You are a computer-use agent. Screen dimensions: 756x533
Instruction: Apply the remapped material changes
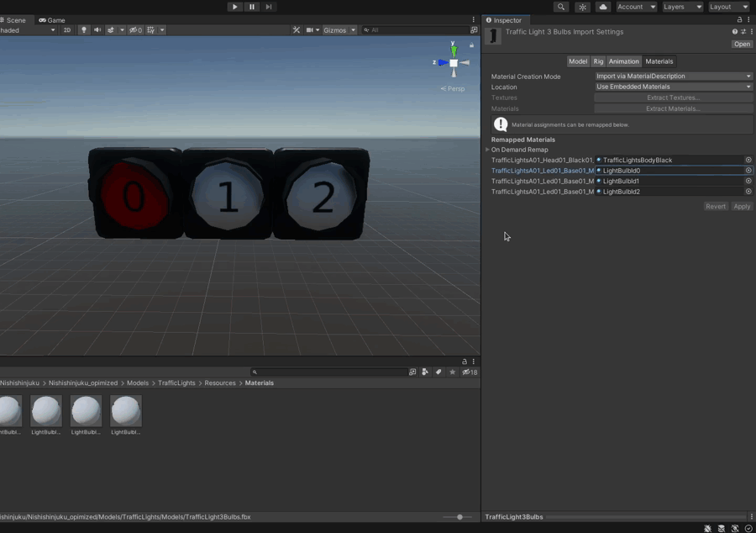coord(742,206)
